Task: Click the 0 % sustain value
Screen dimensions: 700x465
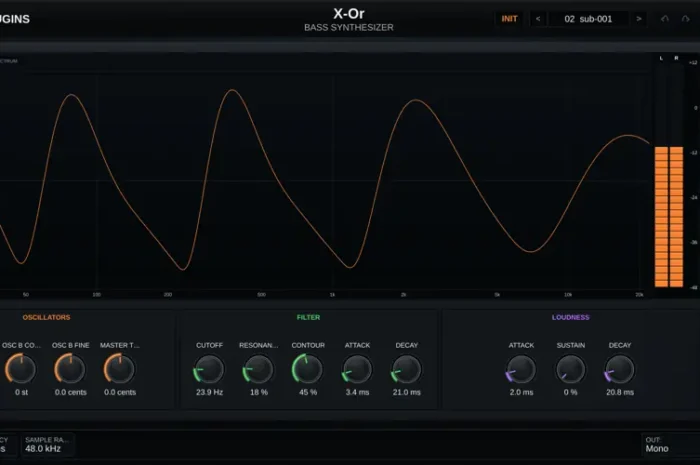Action: [x=571, y=392]
